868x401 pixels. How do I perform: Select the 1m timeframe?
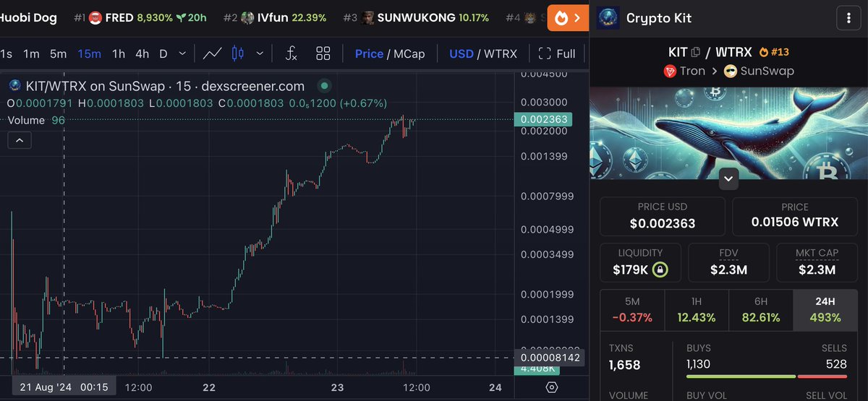click(x=31, y=53)
